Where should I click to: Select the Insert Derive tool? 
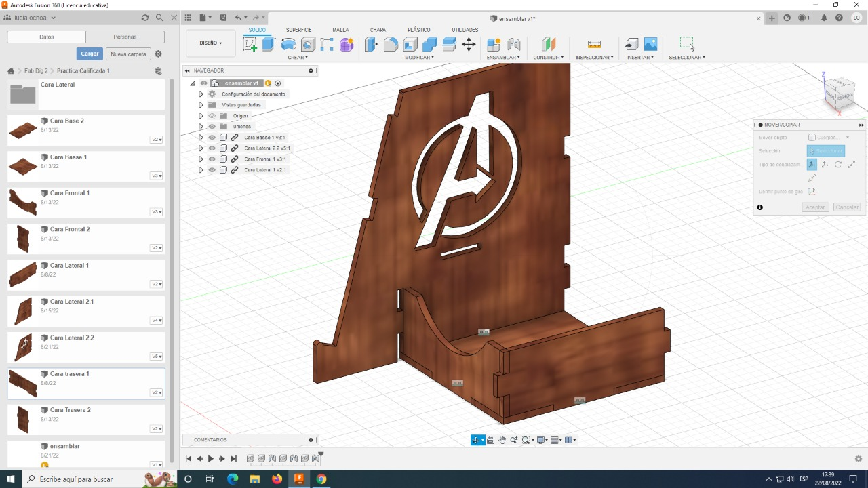(631, 45)
